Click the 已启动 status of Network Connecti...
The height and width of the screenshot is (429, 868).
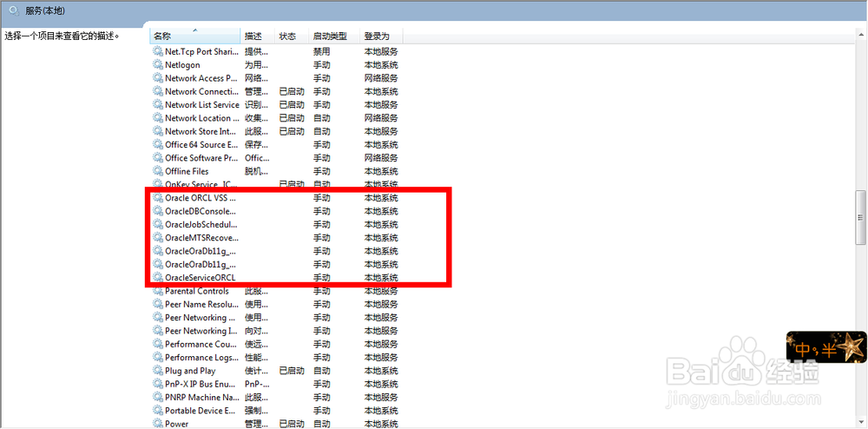point(292,91)
